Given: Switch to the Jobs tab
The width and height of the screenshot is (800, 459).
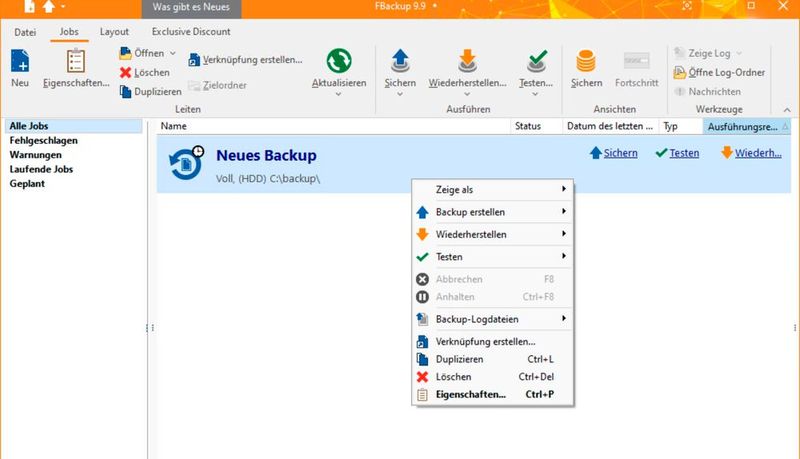Looking at the screenshot, I should (69, 32).
